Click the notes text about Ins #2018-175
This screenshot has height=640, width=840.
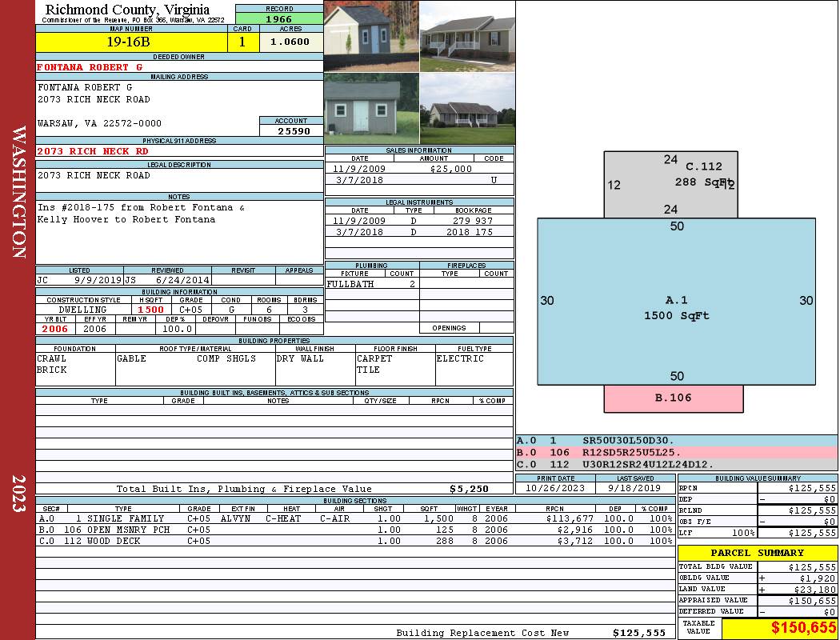(x=141, y=213)
